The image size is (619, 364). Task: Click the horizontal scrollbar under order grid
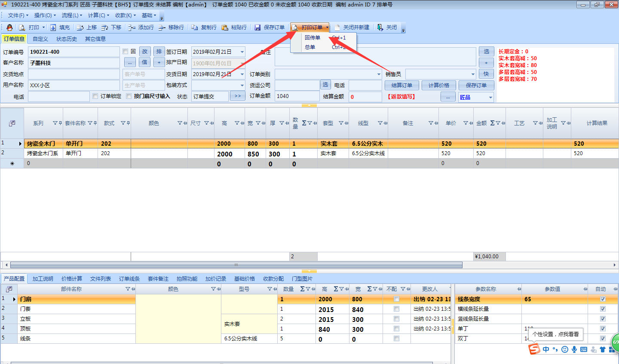pyautogui.click(x=236, y=265)
